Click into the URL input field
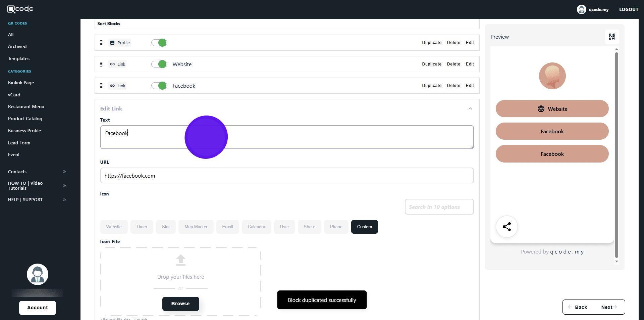The width and height of the screenshot is (644, 320). pyautogui.click(x=287, y=176)
